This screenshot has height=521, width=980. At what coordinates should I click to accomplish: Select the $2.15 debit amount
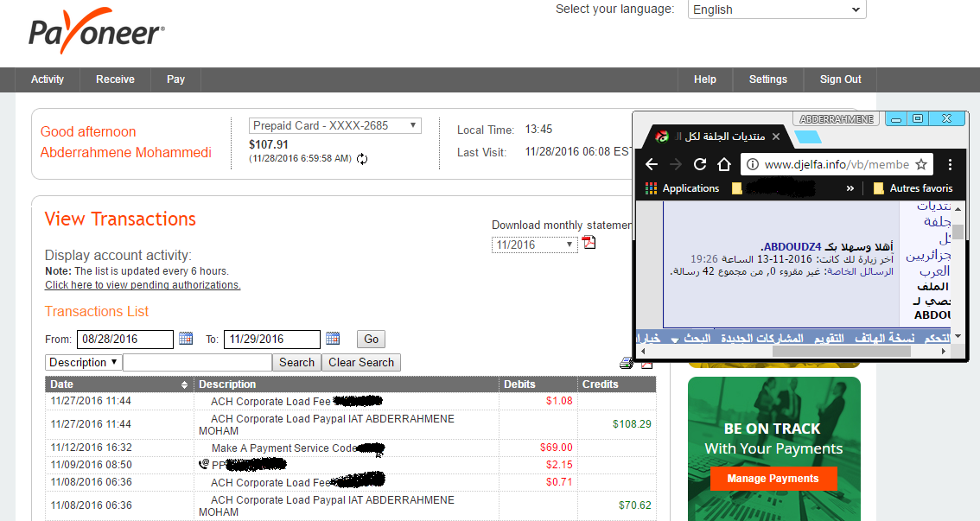[559, 465]
